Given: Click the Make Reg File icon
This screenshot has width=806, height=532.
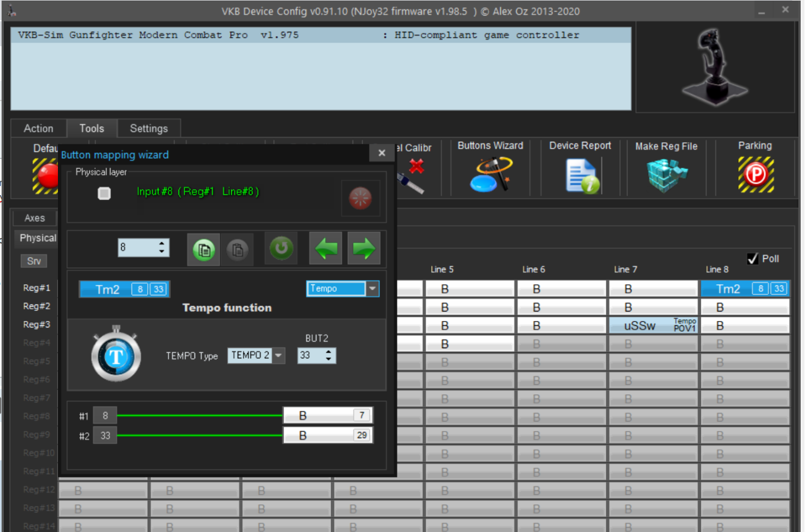Looking at the screenshot, I should pyautogui.click(x=666, y=176).
